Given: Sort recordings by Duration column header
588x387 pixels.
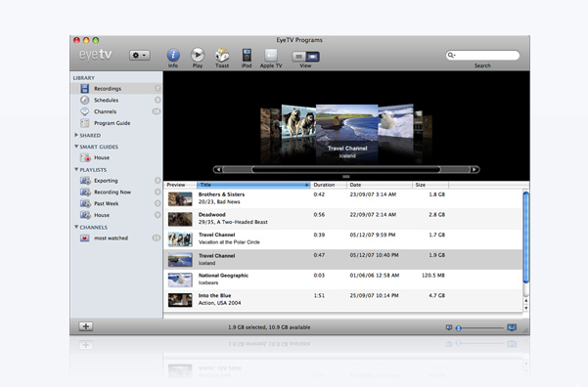Looking at the screenshot, I should [x=329, y=185].
